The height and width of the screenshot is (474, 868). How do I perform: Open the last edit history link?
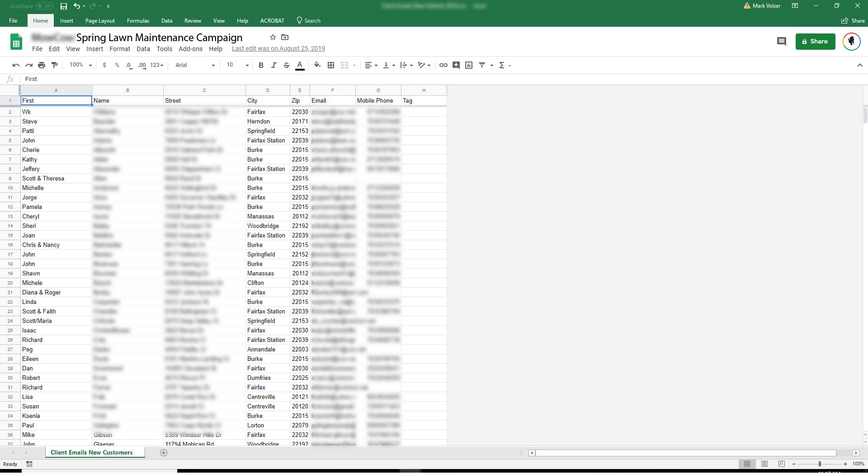[x=278, y=49]
